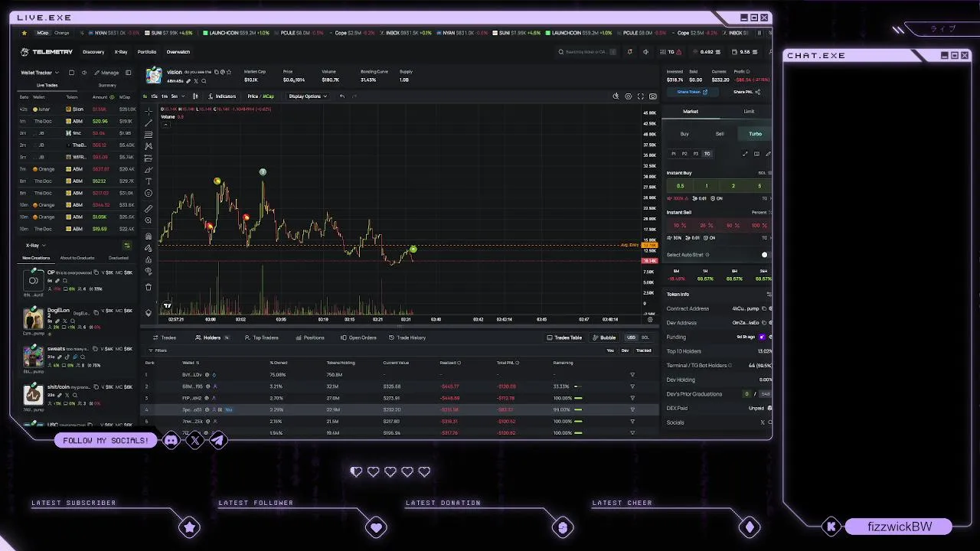This screenshot has height=551, width=980.
Task: Toggle Price / MCap chart display
Action: coord(260,96)
